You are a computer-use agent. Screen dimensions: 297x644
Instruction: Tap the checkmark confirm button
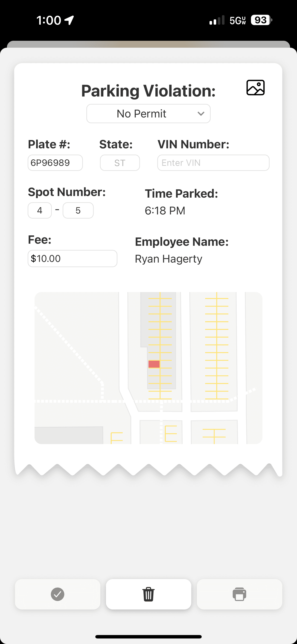tap(58, 594)
